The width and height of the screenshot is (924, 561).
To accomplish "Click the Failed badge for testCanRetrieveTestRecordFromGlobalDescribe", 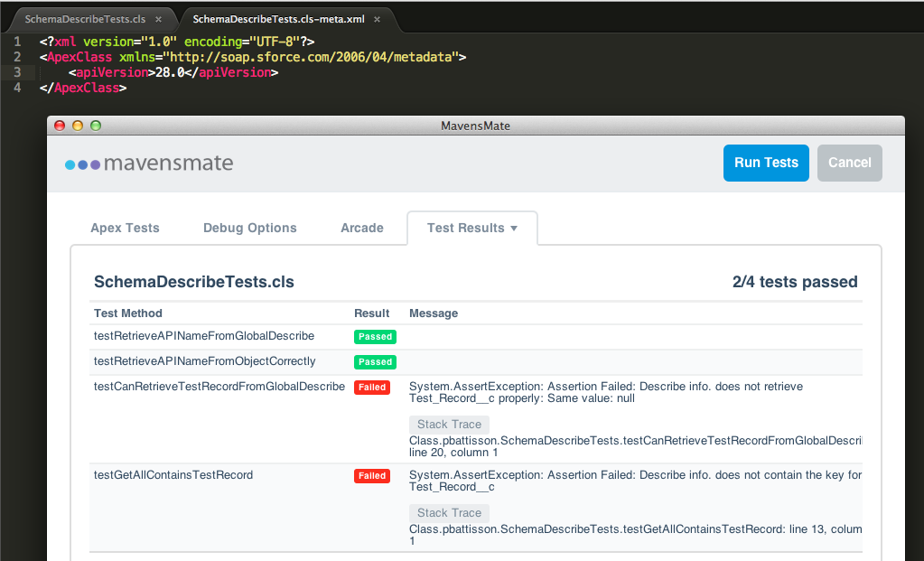I will coord(372,388).
